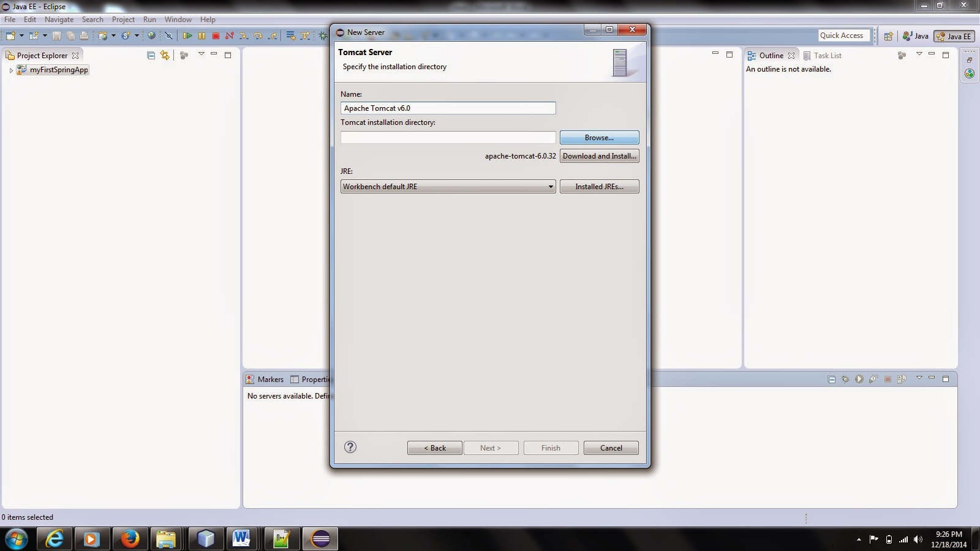Click the Tomcat installation directory input field
This screenshot has width=980, height=551.
448,137
